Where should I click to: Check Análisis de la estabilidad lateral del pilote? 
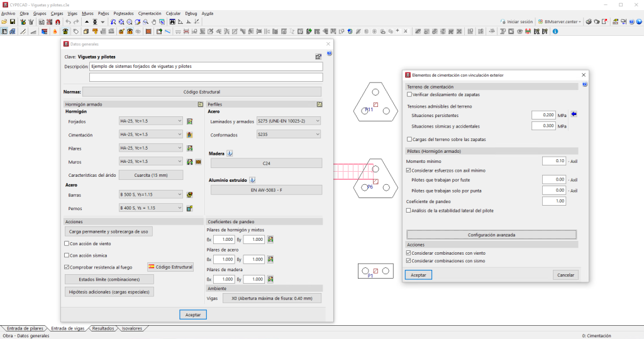coord(408,211)
